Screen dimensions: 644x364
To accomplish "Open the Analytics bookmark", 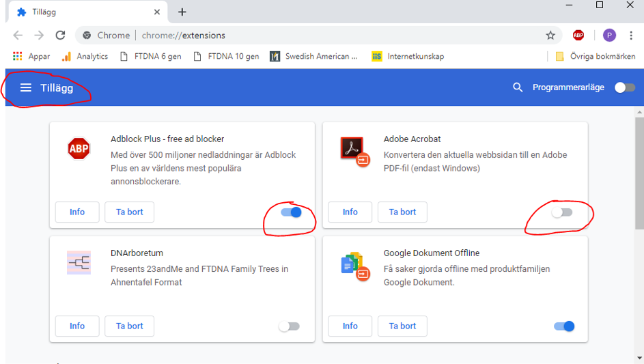I will point(85,56).
